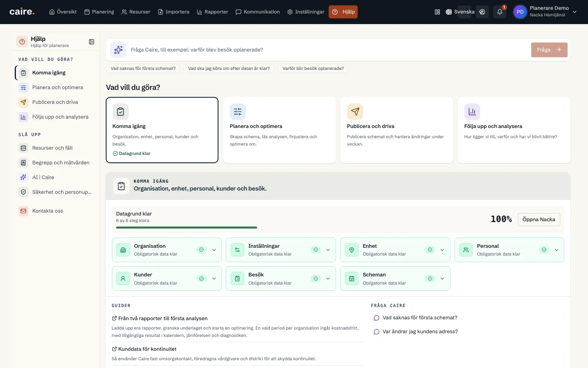Expand the Kunder step
This screenshot has height=368, width=588.
pyautogui.click(x=214, y=278)
